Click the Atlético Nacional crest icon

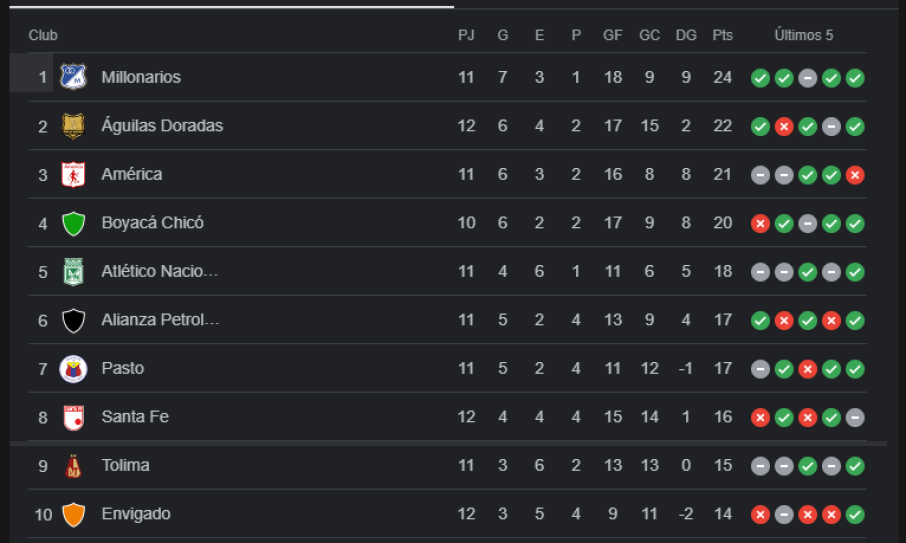click(73, 272)
